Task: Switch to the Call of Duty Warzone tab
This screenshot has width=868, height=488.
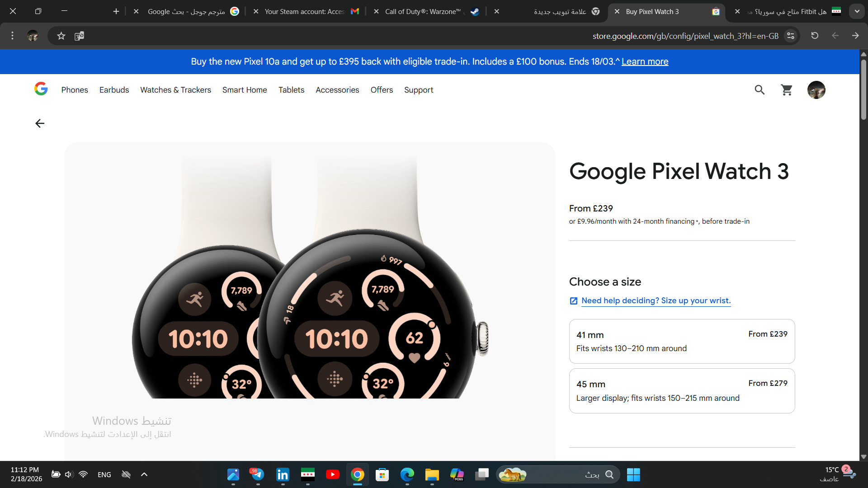Action: pos(423,11)
